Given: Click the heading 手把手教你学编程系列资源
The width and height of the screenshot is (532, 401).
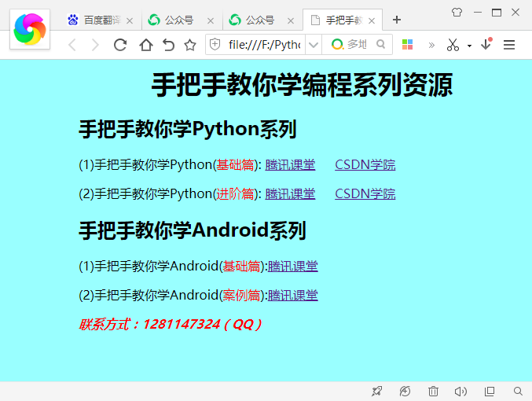Looking at the screenshot, I should click(x=302, y=85).
